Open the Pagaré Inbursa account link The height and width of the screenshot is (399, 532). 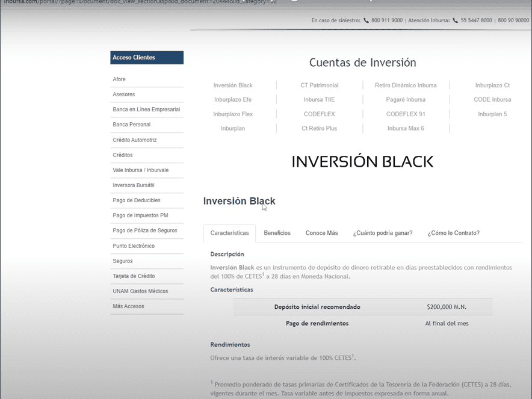pyautogui.click(x=406, y=100)
